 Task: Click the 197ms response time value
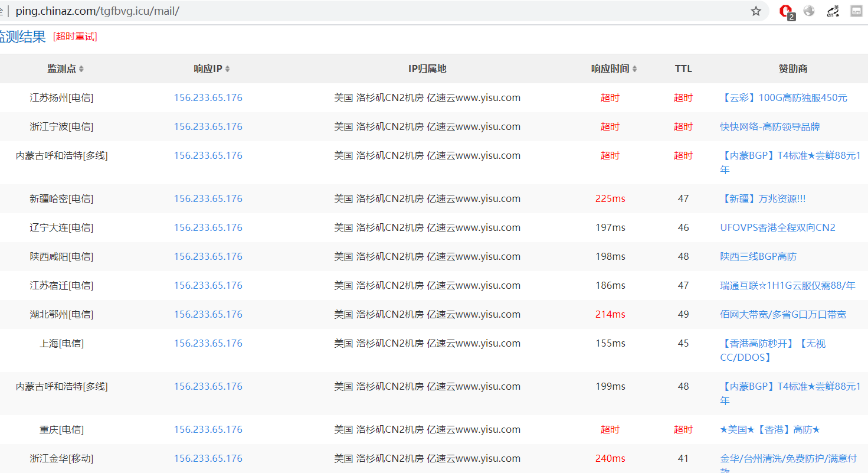click(x=610, y=228)
